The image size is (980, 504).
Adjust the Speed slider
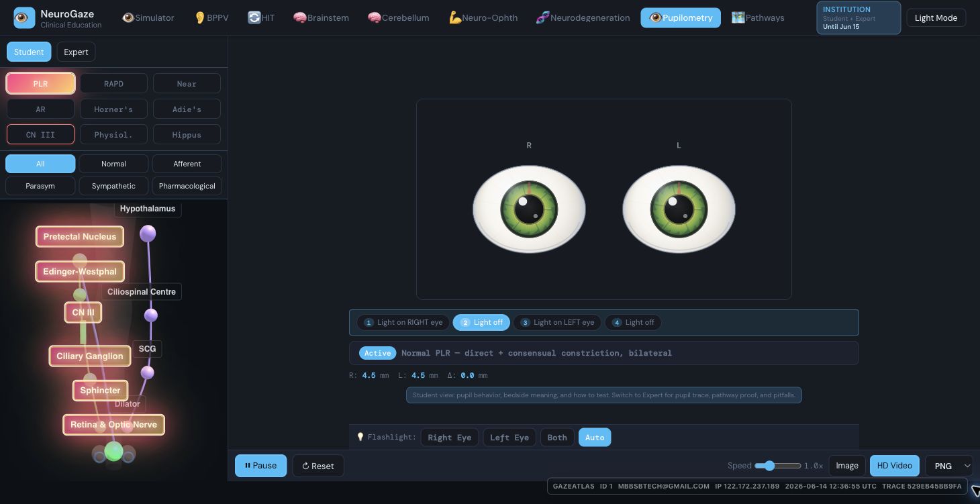pyautogui.click(x=778, y=466)
